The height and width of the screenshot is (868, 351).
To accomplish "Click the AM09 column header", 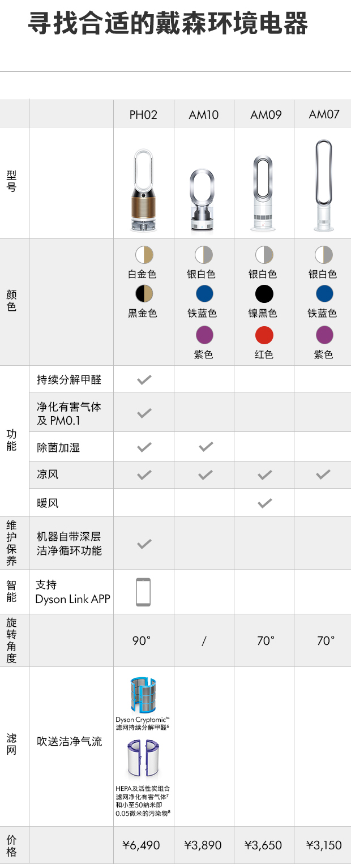I will pyautogui.click(x=266, y=115).
